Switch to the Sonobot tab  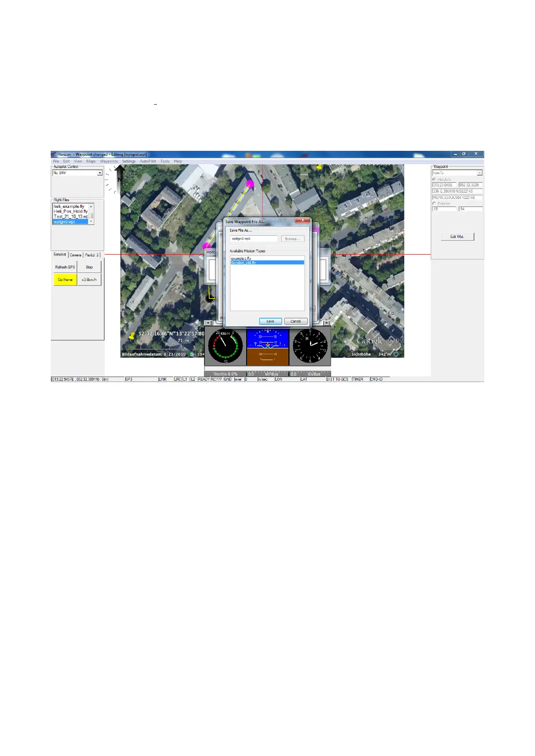click(x=60, y=255)
